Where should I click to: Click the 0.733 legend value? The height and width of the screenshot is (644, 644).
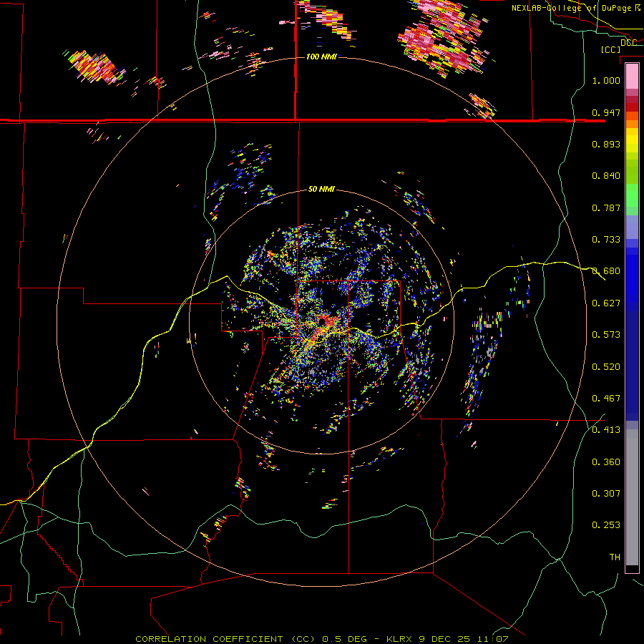[x=606, y=240]
